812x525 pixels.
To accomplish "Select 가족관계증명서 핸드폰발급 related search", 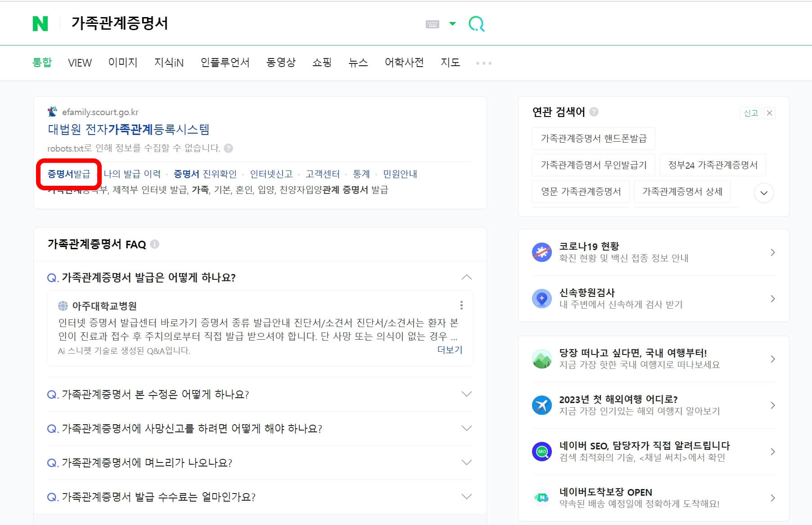I will (593, 138).
